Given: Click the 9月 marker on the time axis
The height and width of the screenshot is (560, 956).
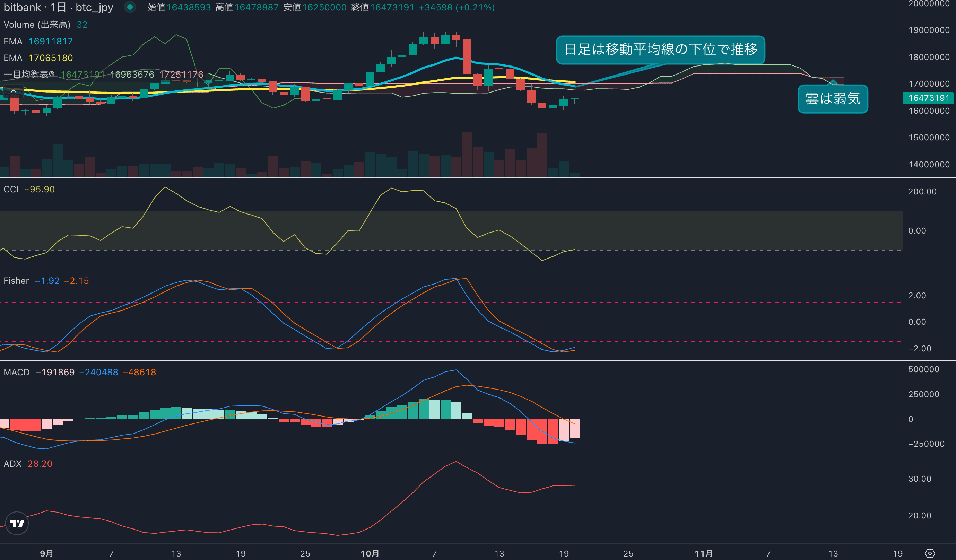Looking at the screenshot, I should point(46,553).
